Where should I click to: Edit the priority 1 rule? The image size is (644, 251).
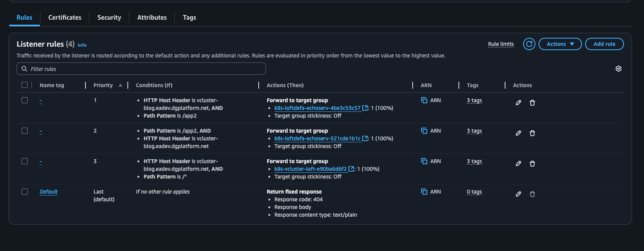(x=518, y=103)
